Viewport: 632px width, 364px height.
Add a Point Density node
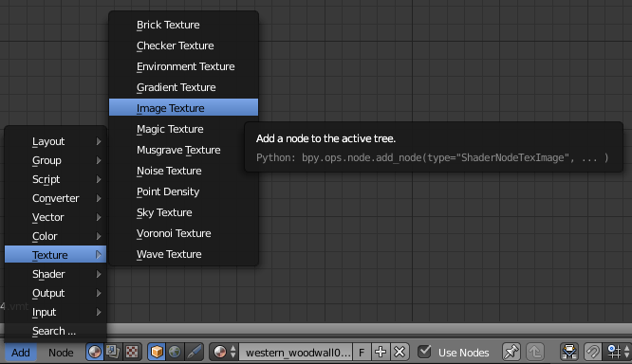(183, 191)
